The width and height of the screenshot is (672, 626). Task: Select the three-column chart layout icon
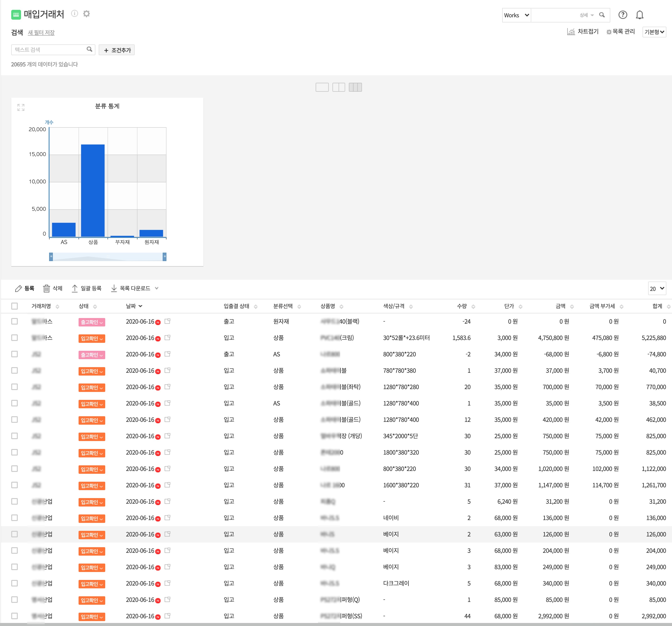355,87
